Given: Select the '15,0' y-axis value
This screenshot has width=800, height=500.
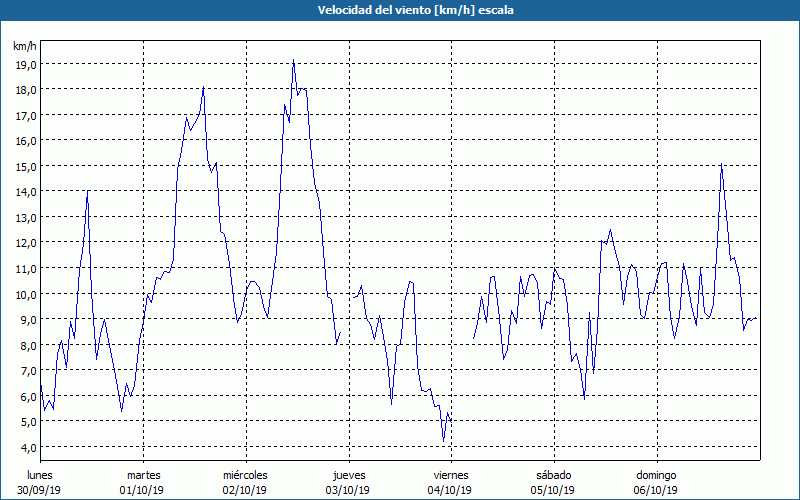Looking at the screenshot, I should [x=26, y=166].
